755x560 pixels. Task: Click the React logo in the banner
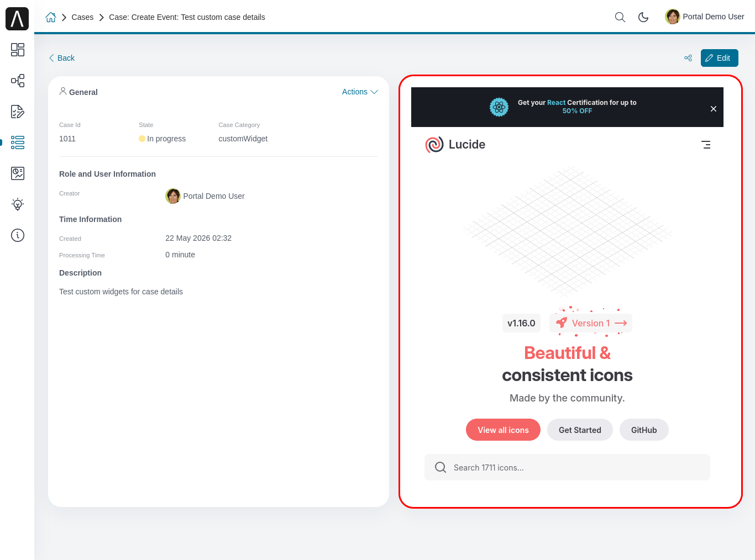[x=499, y=107]
